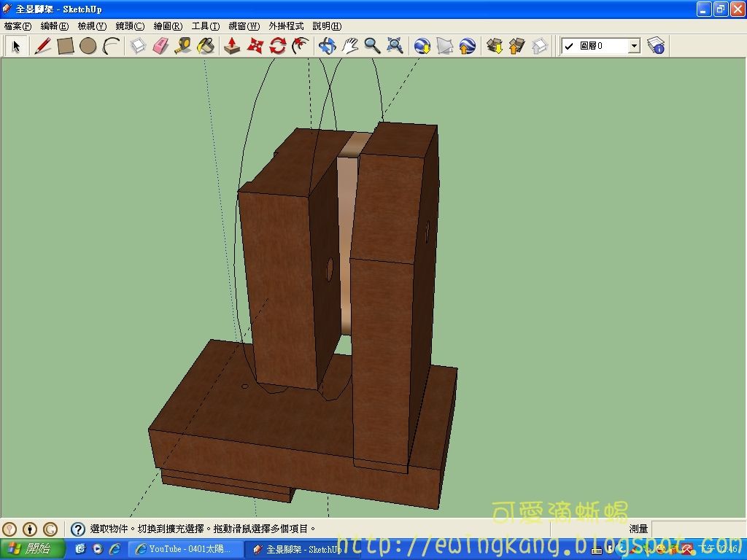Open the 工具(T) menu
The height and width of the screenshot is (560, 747).
pos(206,26)
